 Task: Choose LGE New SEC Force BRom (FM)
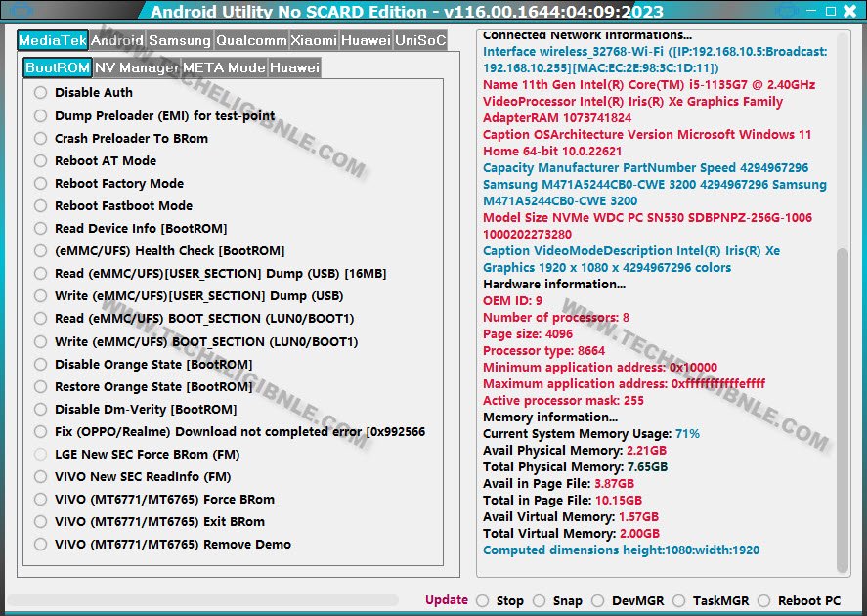point(40,455)
